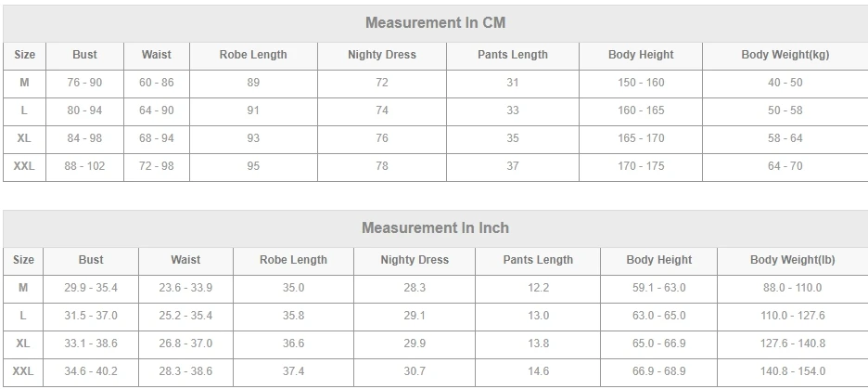The width and height of the screenshot is (868, 389).
Task: Click the Body Weight(kg) column header
Action: click(x=785, y=55)
